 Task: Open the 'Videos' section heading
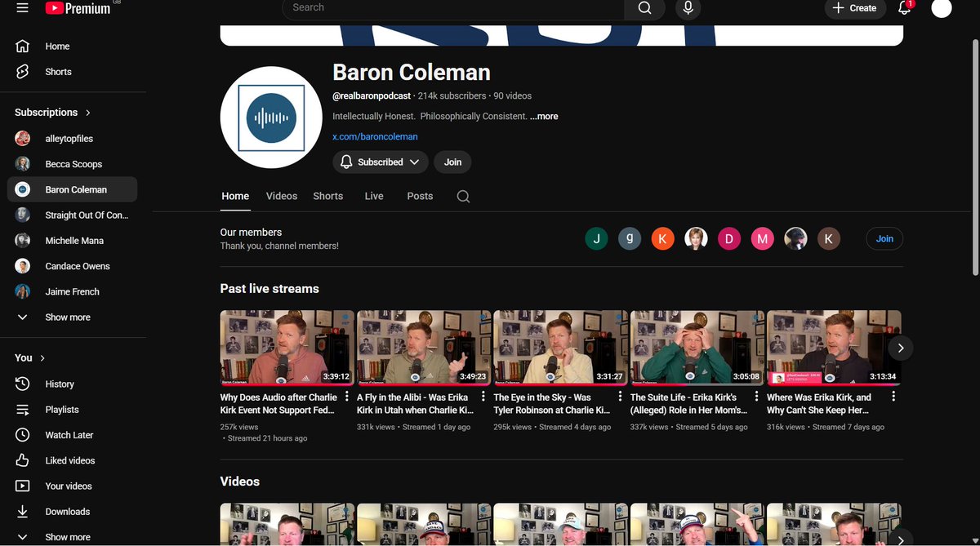pos(240,482)
